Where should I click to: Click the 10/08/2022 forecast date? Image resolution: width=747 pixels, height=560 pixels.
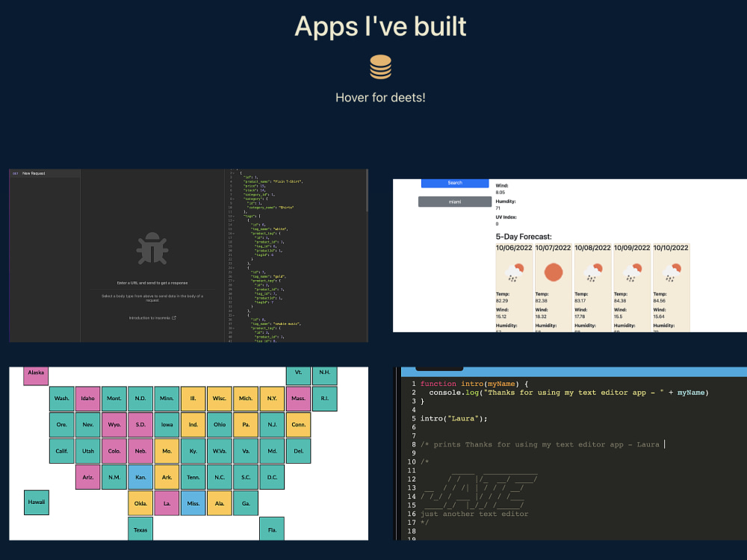coord(592,248)
